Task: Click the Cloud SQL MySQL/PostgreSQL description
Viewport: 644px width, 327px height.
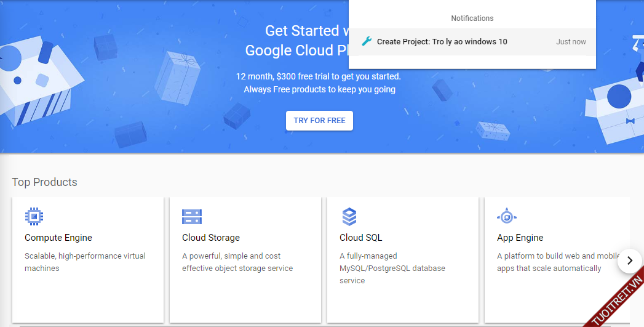Action: point(392,268)
